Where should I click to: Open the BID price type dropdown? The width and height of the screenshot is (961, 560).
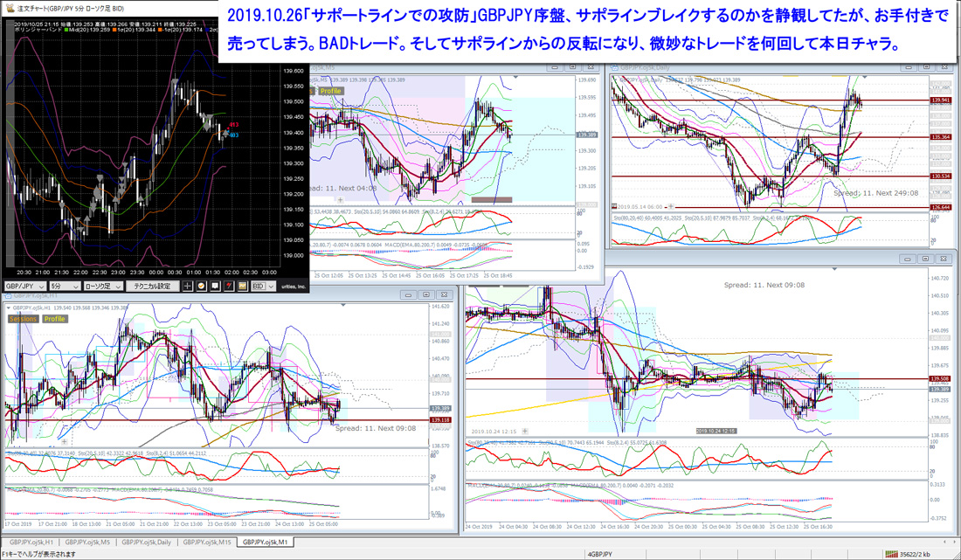coord(263,287)
